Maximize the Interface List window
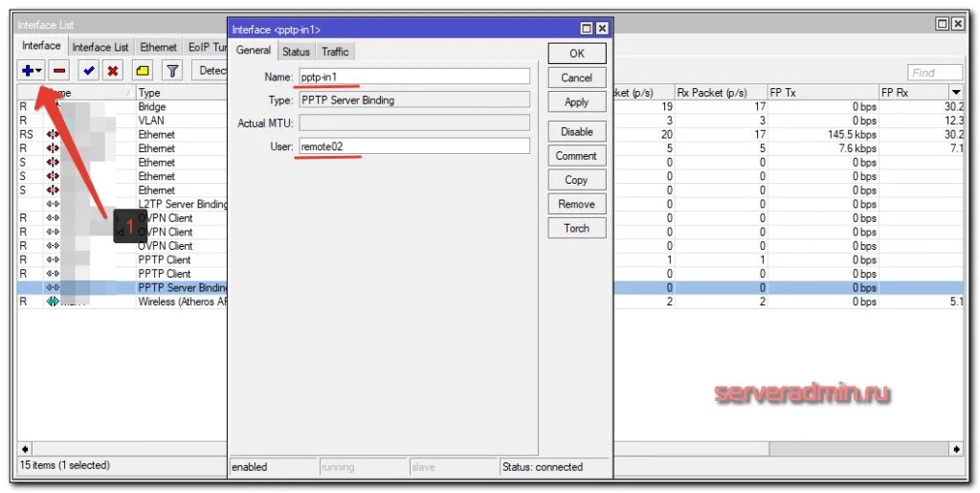This screenshot has width=980, height=493. click(943, 24)
